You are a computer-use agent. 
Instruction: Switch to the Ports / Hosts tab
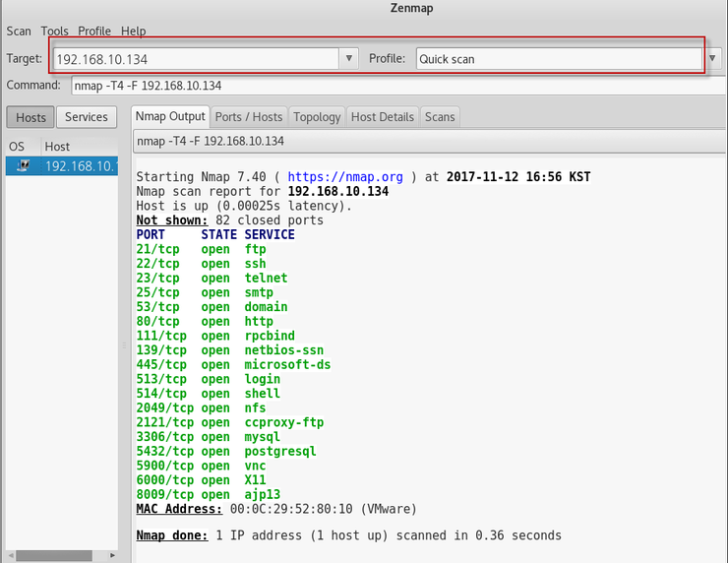[249, 117]
